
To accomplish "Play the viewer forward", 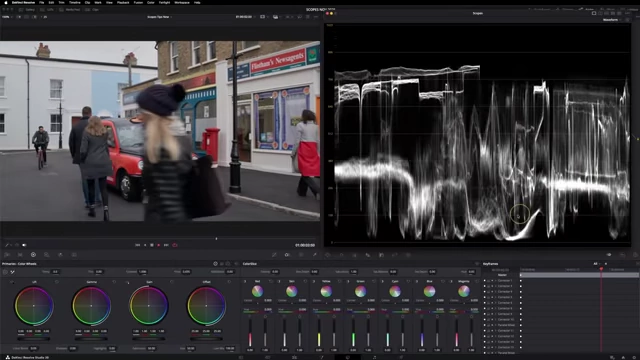I will coord(159,245).
